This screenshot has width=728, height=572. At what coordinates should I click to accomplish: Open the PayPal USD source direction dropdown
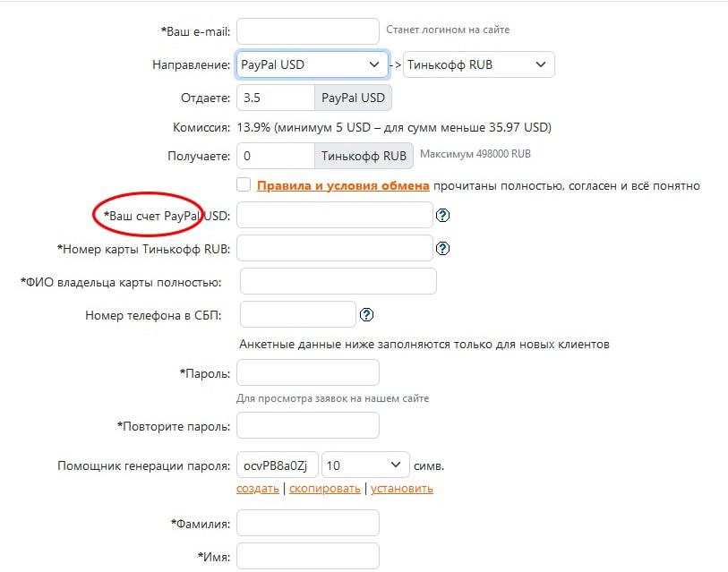click(312, 64)
